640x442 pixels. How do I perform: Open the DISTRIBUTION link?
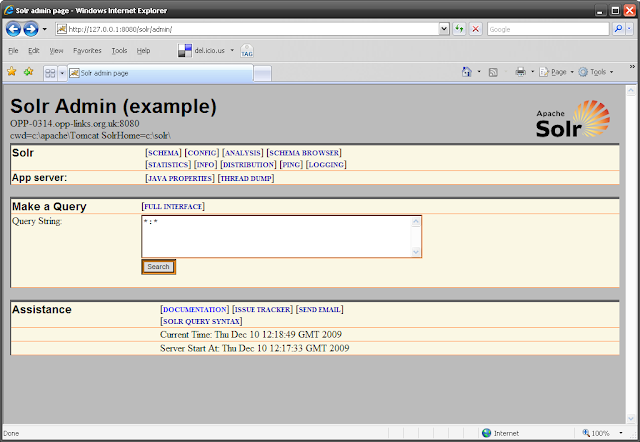click(x=249, y=164)
